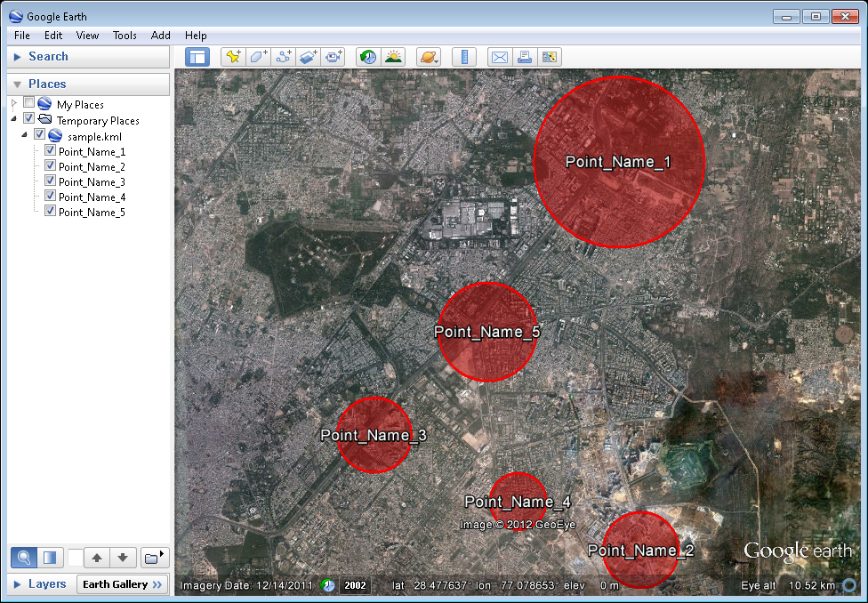
Task: Show historical imagery clock icon
Action: [368, 57]
